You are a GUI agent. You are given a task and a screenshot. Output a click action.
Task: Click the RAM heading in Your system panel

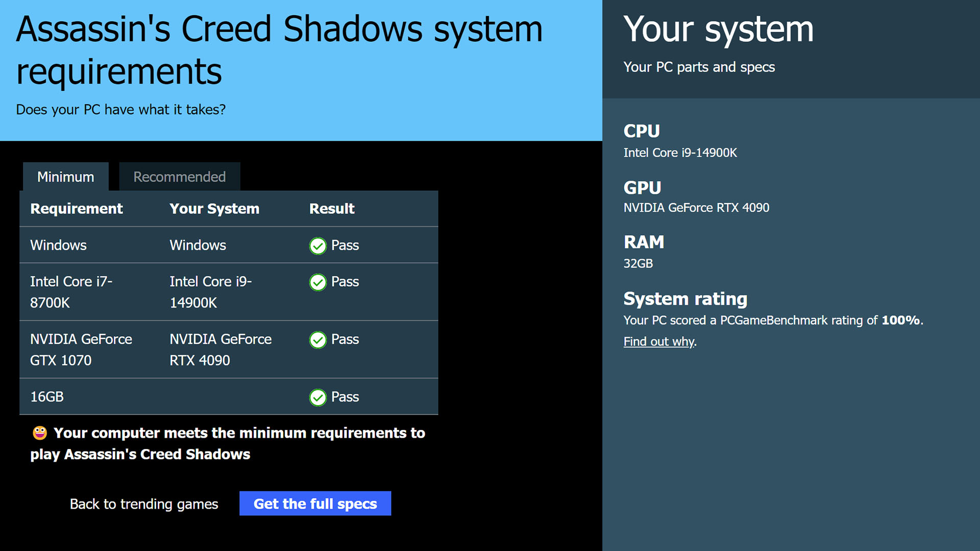(644, 242)
